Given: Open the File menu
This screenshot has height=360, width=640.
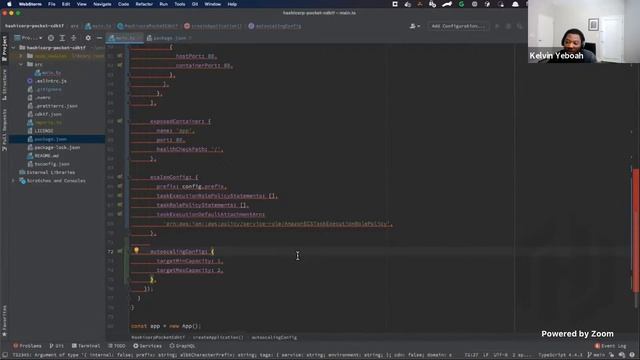Looking at the screenshot, I should (x=51, y=4).
